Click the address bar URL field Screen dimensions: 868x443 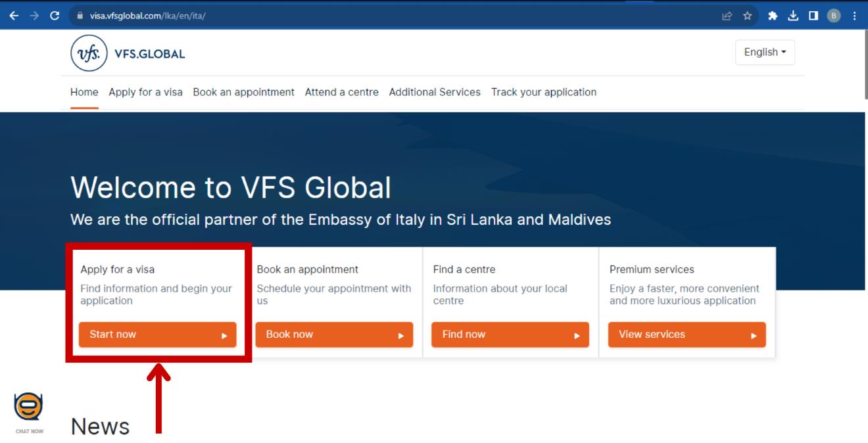click(x=395, y=16)
